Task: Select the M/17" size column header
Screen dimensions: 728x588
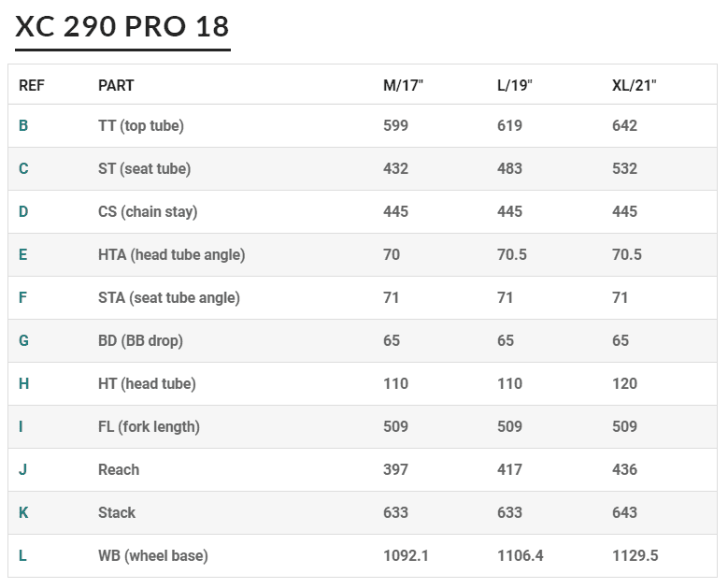Action: click(x=404, y=85)
